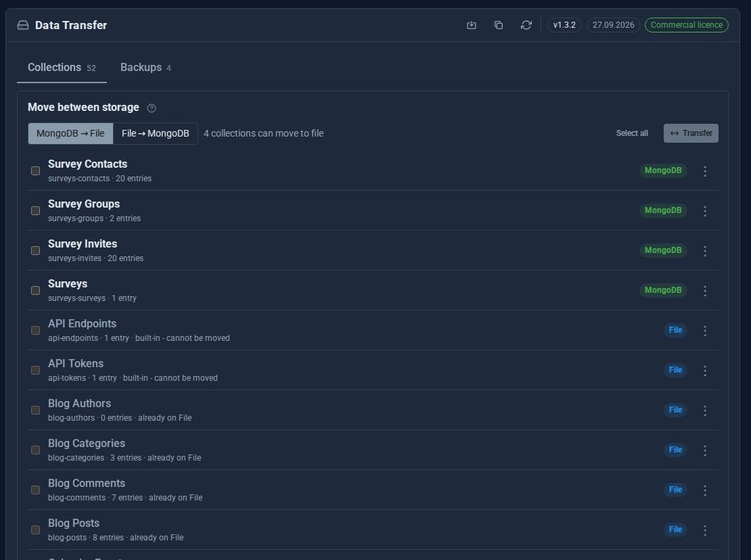Viewport: 751px width, 560px height.
Task: Click the Blog Comments title
Action: pos(87,483)
